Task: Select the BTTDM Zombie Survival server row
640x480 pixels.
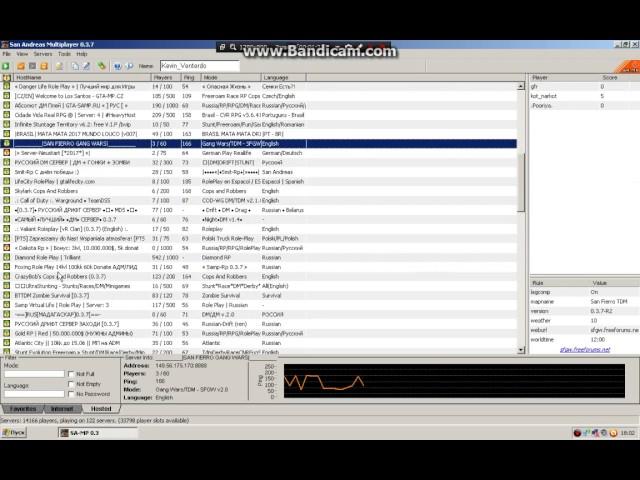Action: (x=259, y=296)
